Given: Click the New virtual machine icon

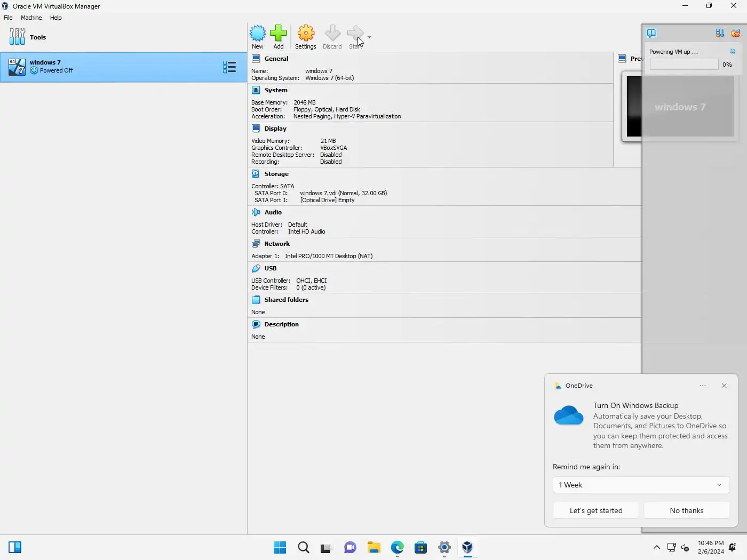Looking at the screenshot, I should pos(258,33).
